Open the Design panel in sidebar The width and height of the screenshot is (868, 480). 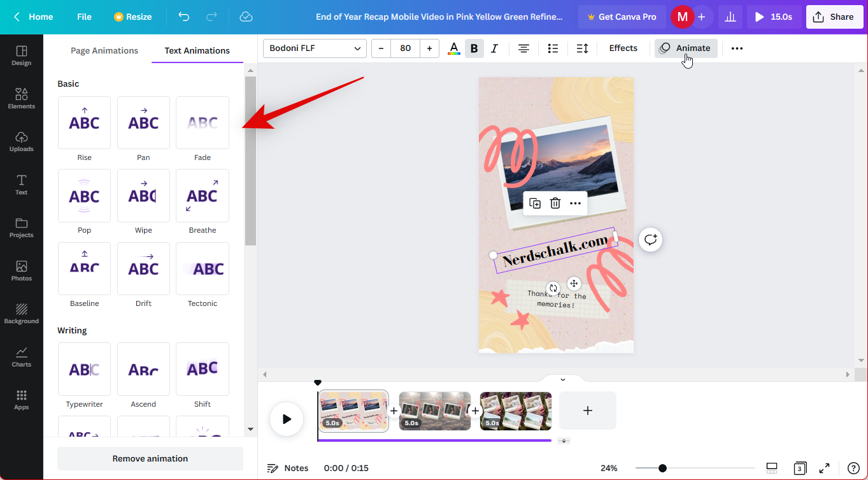(x=21, y=55)
